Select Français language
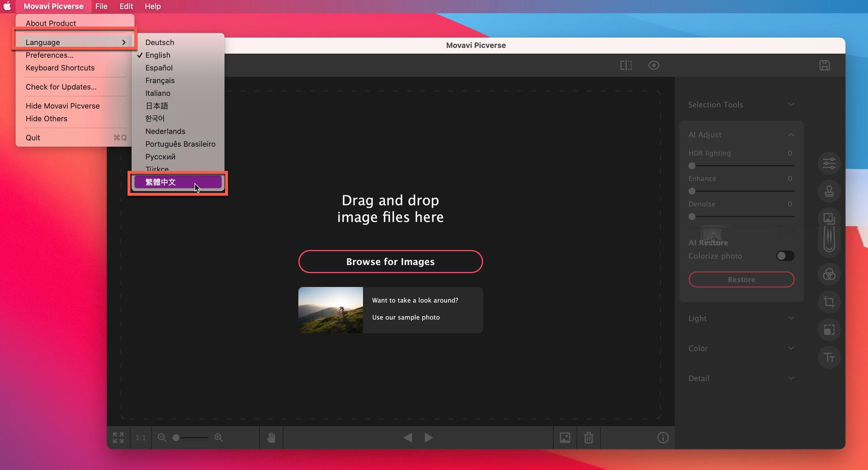The image size is (868, 470). tap(178, 81)
